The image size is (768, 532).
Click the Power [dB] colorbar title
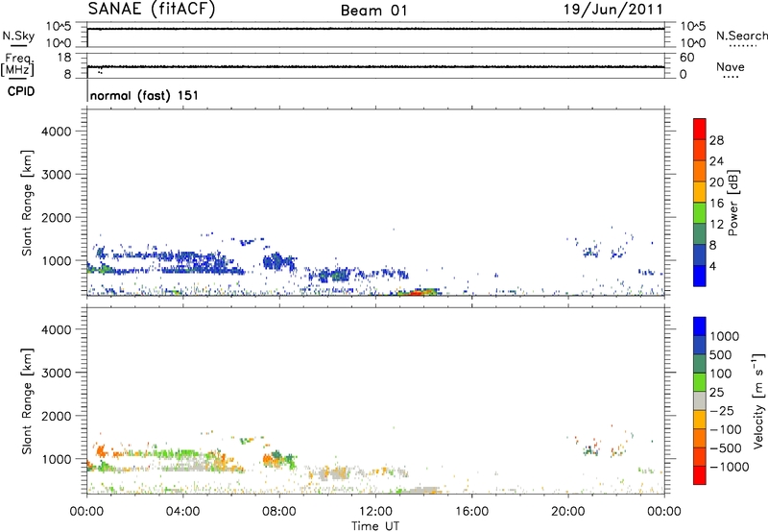[733, 203]
